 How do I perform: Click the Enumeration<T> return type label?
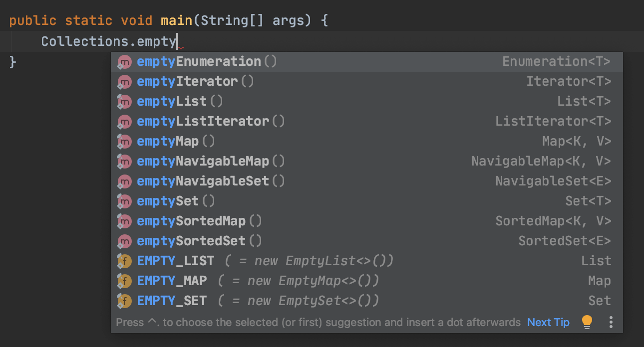(x=556, y=62)
